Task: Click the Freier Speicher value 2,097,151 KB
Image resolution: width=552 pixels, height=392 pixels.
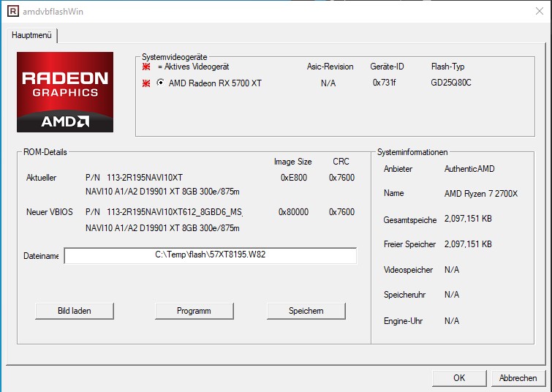Action: coord(468,244)
